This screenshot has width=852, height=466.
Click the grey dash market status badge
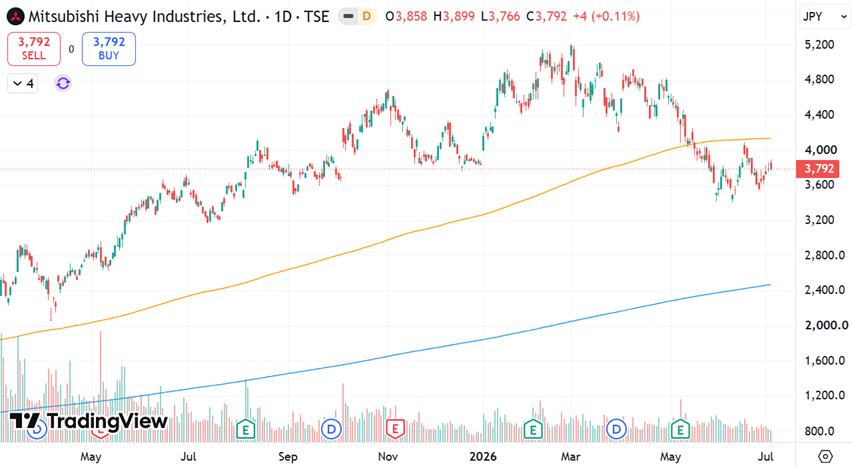click(x=348, y=17)
